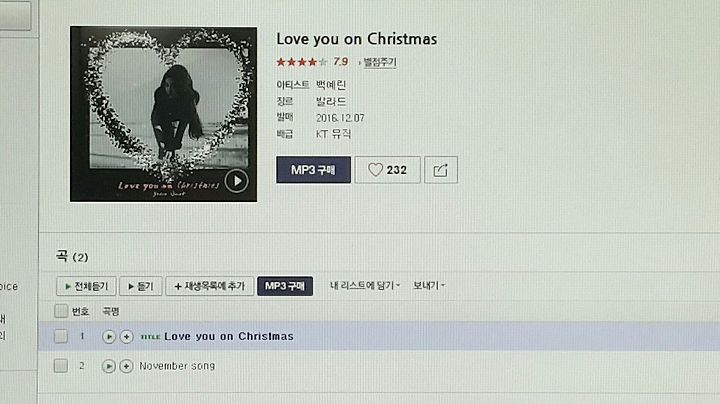Image resolution: width=720 pixels, height=404 pixels.
Task: Click the share icon next to likes
Action: tap(441, 170)
